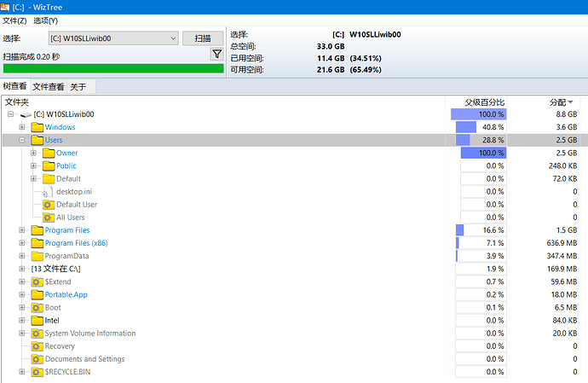Click the WizTree app icon in title bar
Viewport: 588px width, 383px height.
coord(5,7)
